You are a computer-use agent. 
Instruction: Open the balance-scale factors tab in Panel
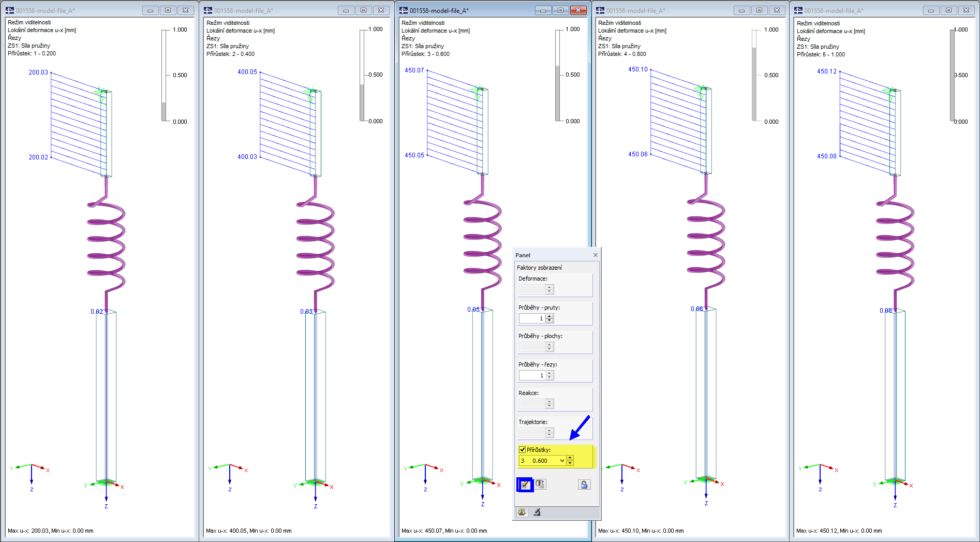tap(522, 512)
